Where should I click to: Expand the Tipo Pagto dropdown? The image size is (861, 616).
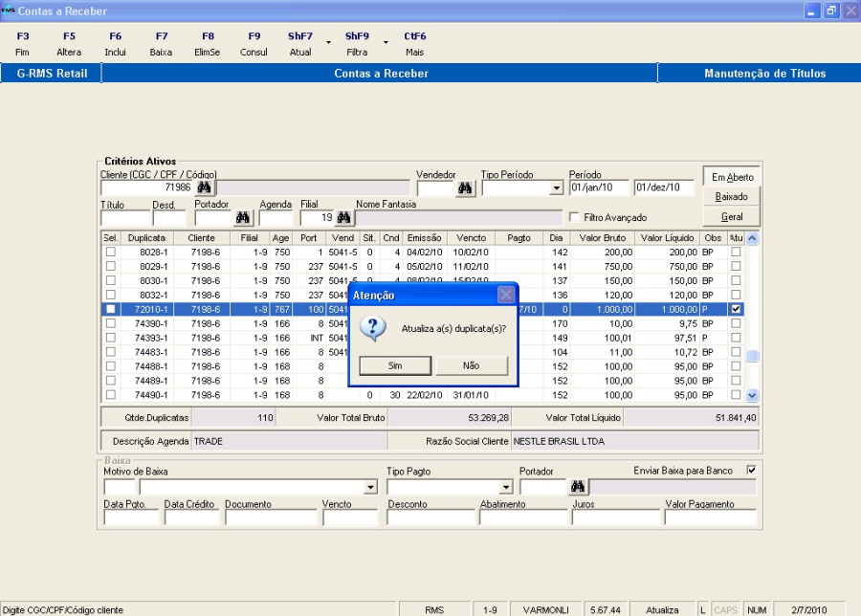pos(504,488)
